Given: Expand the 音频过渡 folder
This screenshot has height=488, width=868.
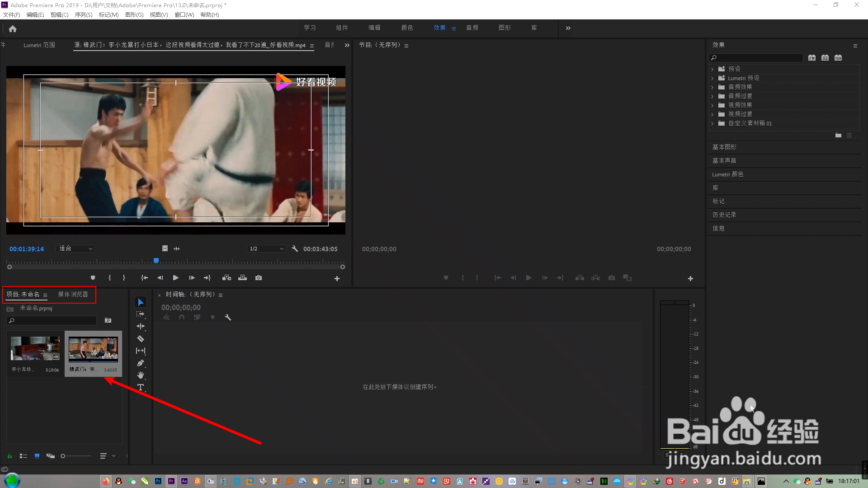Looking at the screenshot, I should (x=712, y=96).
